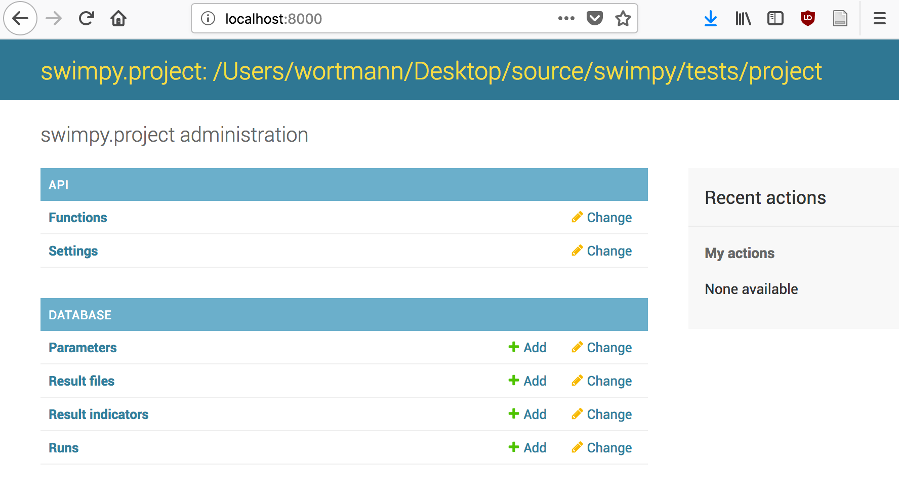Open the downloads arrow icon
This screenshot has height=501, width=900.
tap(710, 18)
